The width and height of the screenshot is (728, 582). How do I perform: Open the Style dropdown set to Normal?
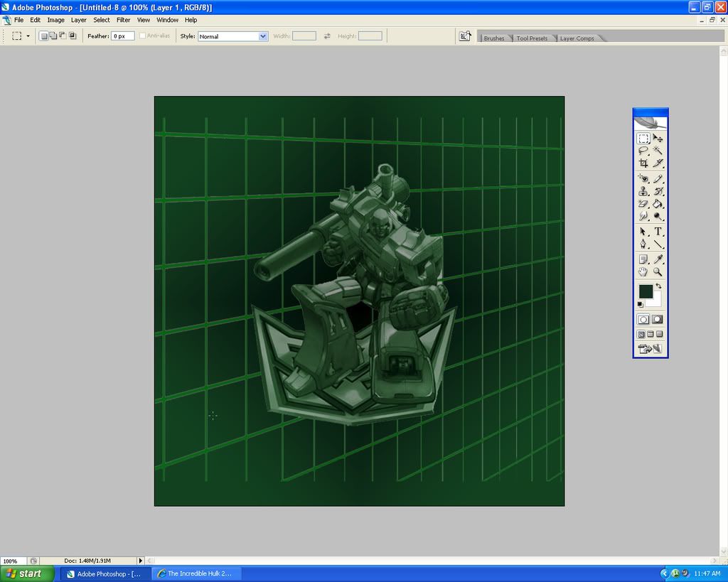tap(232, 36)
